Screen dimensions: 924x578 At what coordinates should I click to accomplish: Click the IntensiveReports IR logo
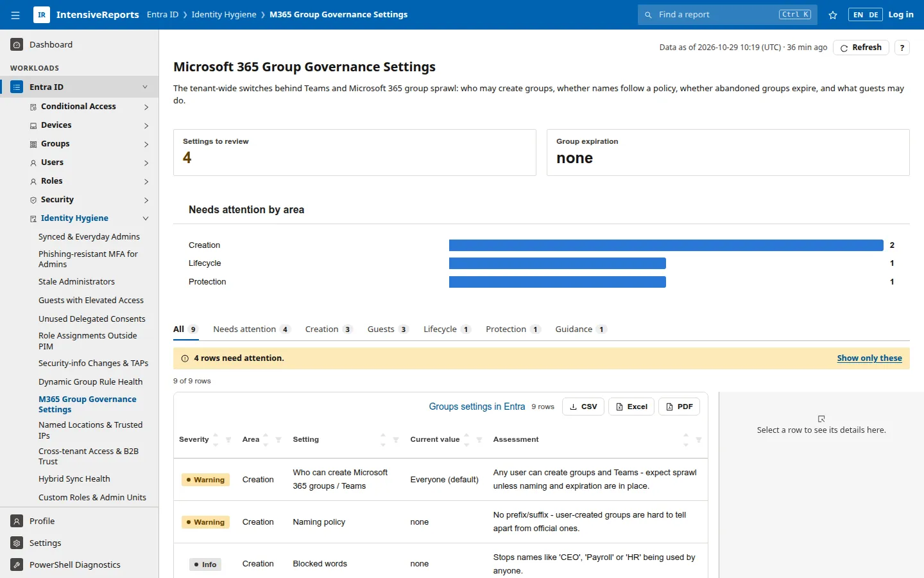[42, 15]
